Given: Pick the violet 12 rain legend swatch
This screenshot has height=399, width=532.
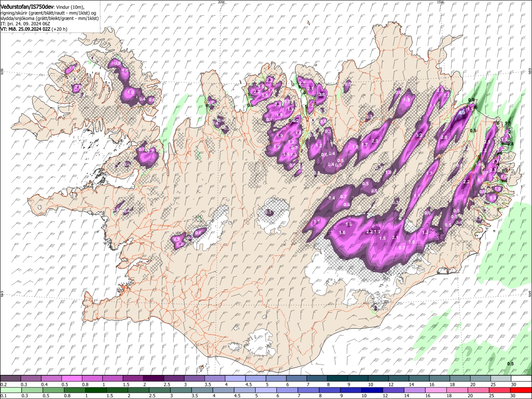Looking at the screenshot, I should click(393, 390).
